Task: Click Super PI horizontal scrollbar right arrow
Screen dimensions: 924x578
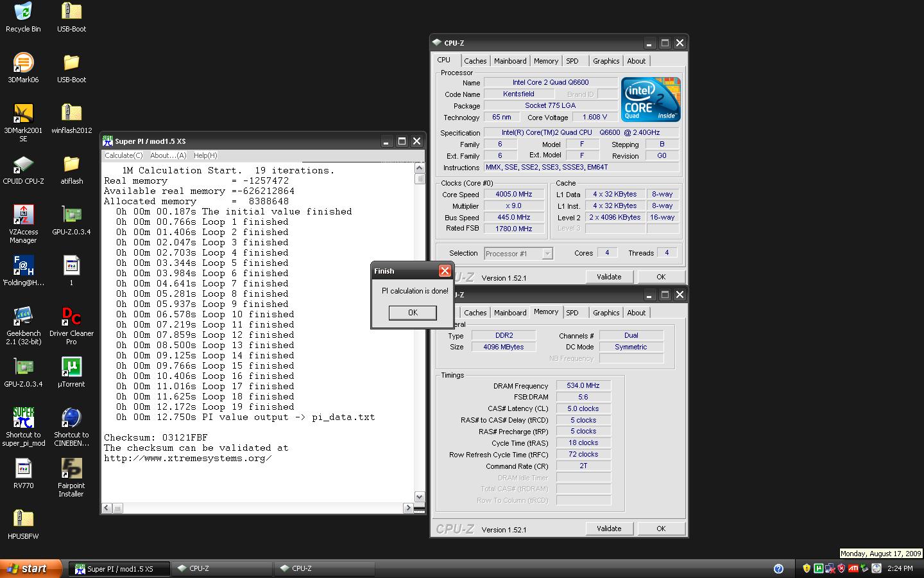Action: click(x=408, y=508)
